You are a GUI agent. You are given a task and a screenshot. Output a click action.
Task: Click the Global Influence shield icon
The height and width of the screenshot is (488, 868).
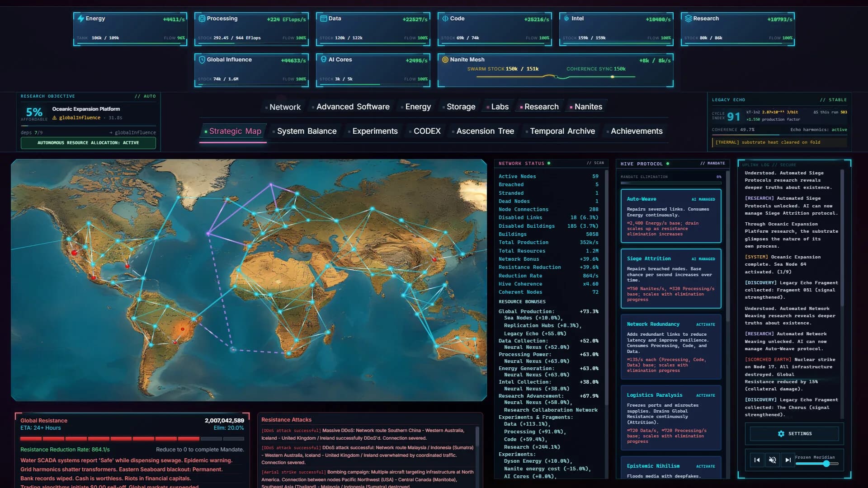(202, 60)
